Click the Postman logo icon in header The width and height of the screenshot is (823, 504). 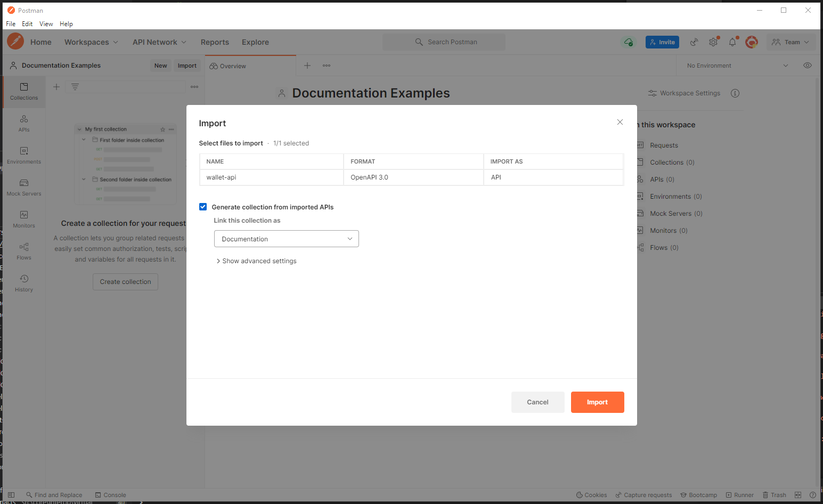point(15,41)
